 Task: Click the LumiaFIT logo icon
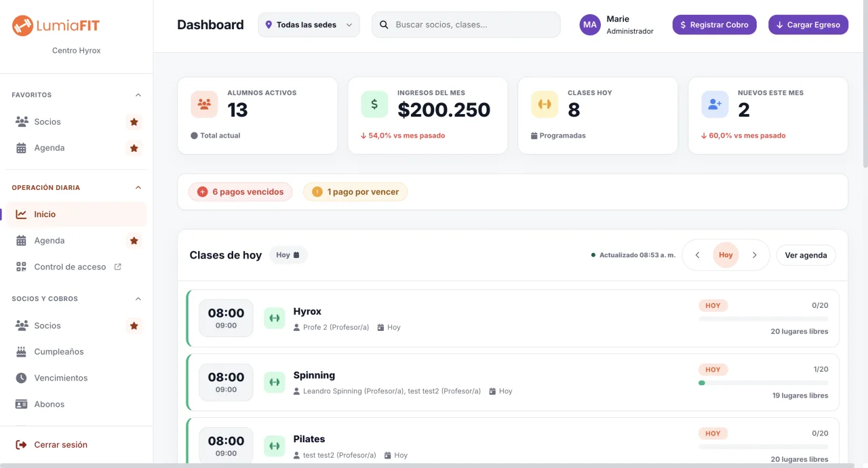22,26
